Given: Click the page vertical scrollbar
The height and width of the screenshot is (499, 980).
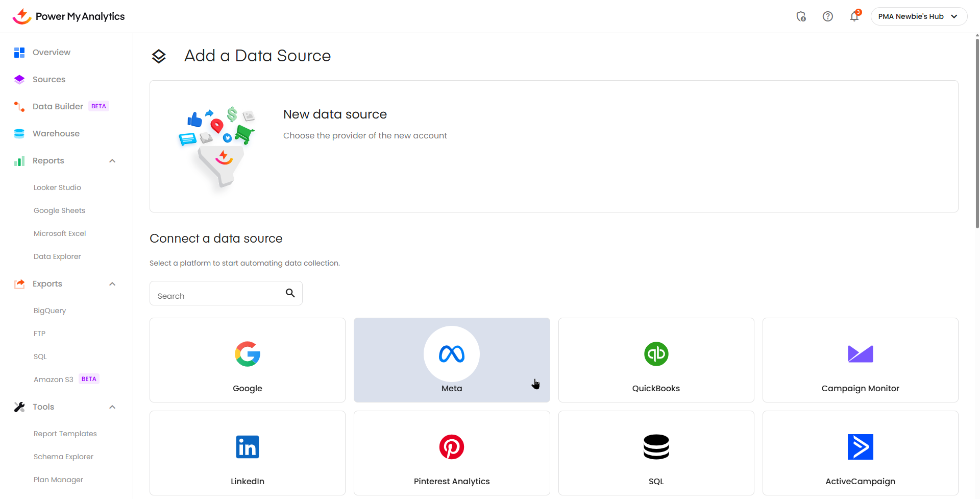Looking at the screenshot, I should [977, 133].
